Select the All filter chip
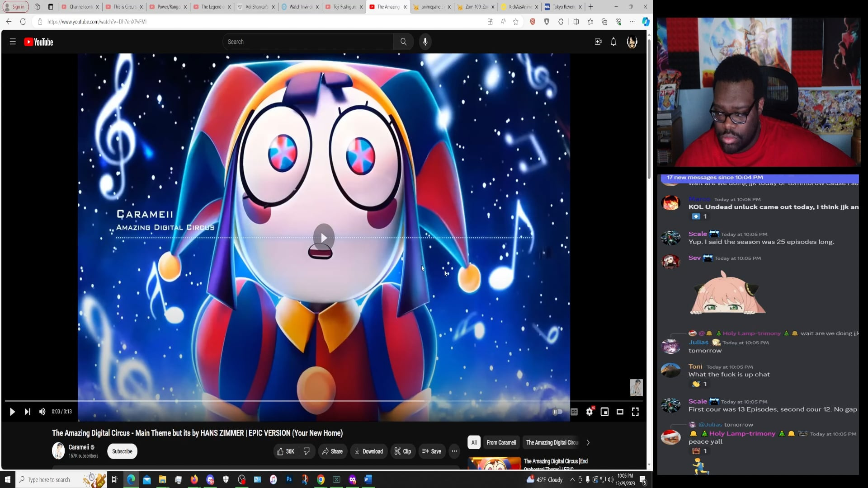868x488 pixels. [x=474, y=443]
